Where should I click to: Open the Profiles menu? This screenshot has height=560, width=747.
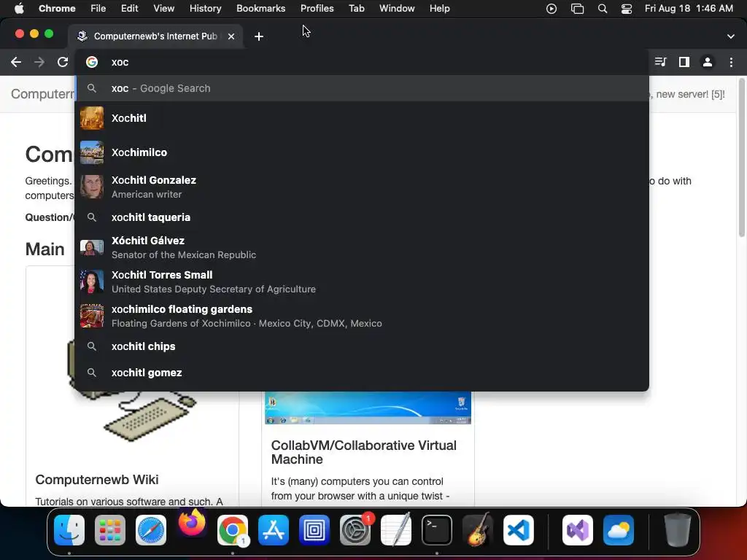(317, 9)
